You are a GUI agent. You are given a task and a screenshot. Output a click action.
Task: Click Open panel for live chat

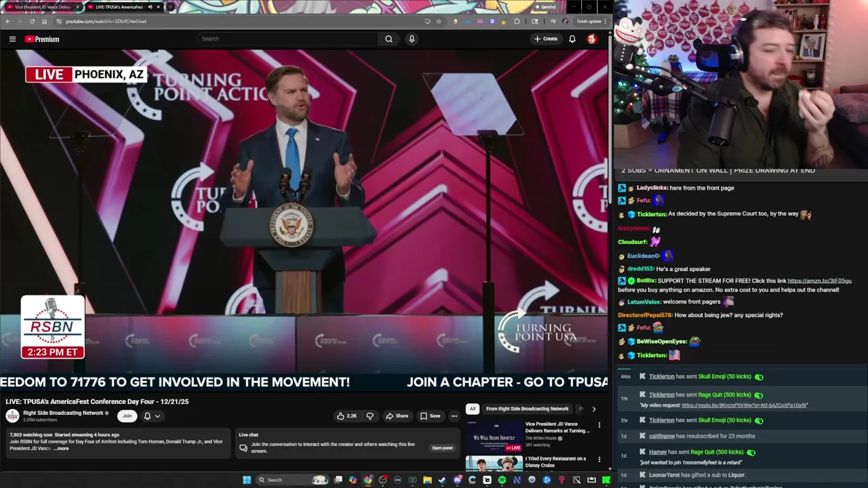pyautogui.click(x=442, y=448)
